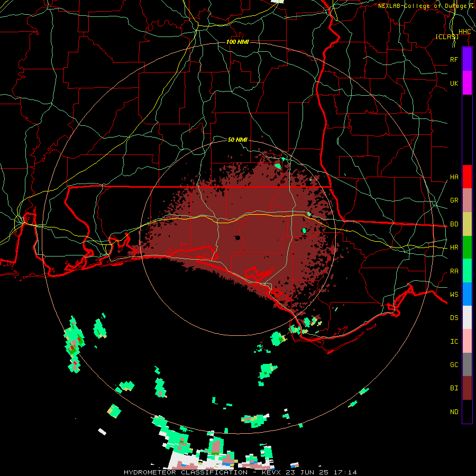Image resolution: width=476 pixels, height=476 pixels.
Task: Click the HR dark green legend swatch
Action: click(467, 248)
